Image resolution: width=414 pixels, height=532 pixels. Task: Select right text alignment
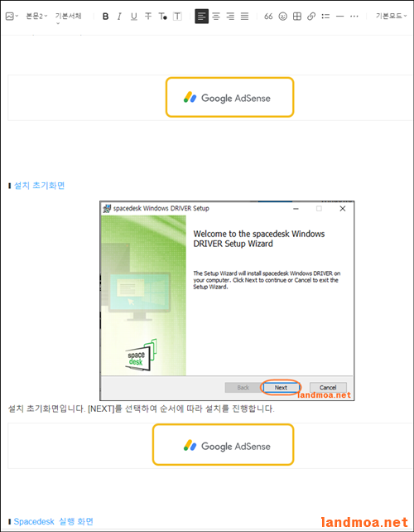coord(230,17)
